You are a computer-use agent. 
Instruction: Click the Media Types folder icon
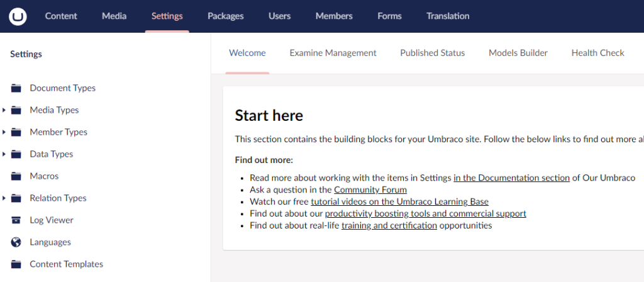click(x=16, y=110)
